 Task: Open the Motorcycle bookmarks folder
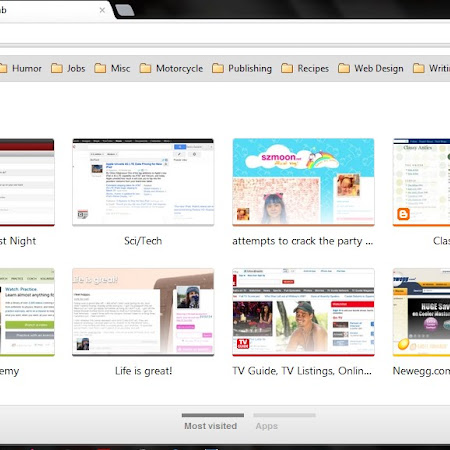click(x=171, y=68)
